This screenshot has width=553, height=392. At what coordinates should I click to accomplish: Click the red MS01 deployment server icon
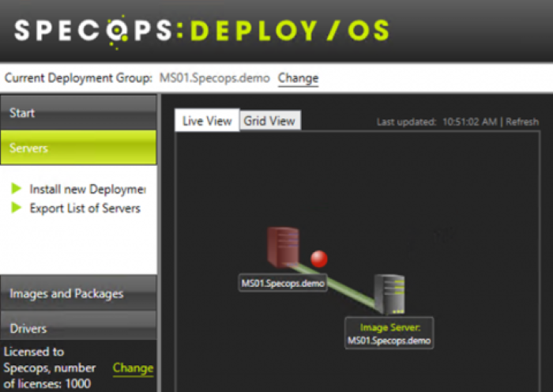[x=283, y=247]
